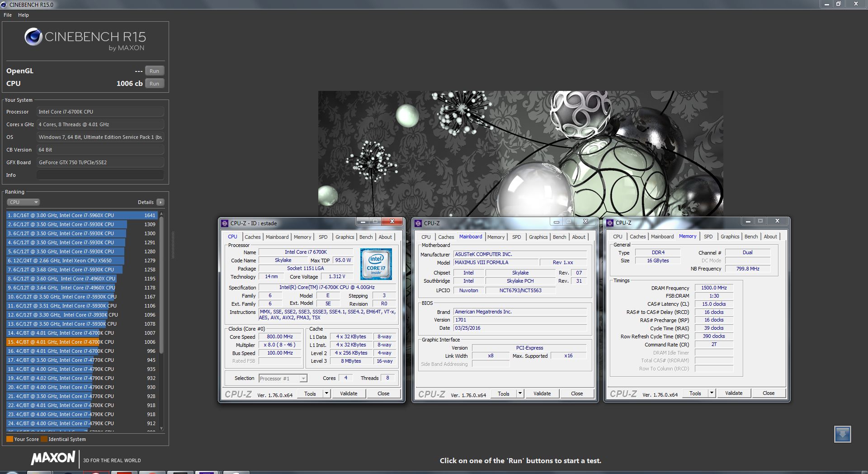Click the Threads count field showing 8
Screen dimensions: 868x474
(x=387, y=378)
